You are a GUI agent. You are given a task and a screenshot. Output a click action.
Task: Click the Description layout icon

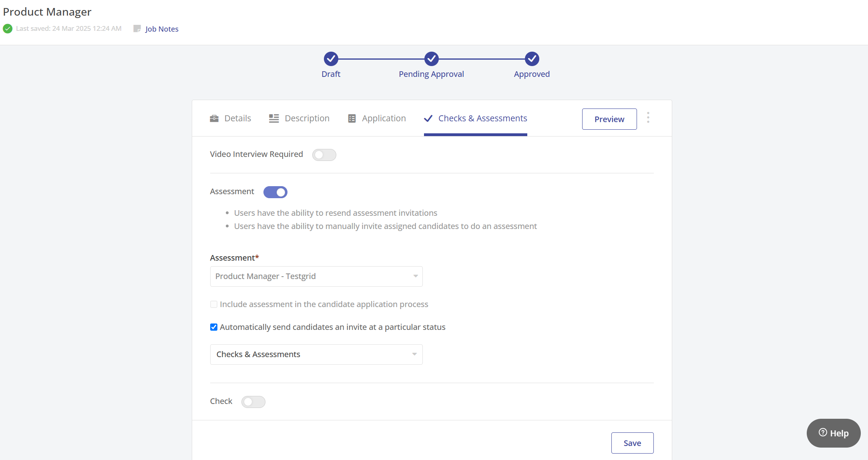(x=274, y=119)
